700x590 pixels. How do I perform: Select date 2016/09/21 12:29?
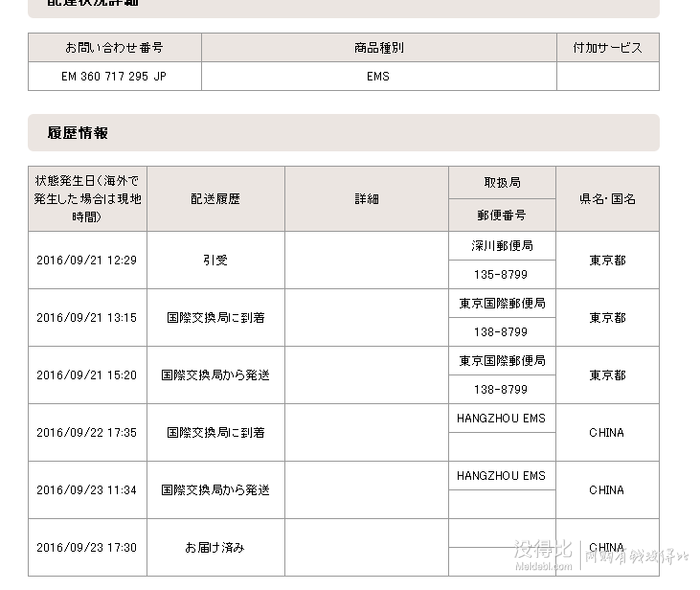pyautogui.click(x=87, y=260)
